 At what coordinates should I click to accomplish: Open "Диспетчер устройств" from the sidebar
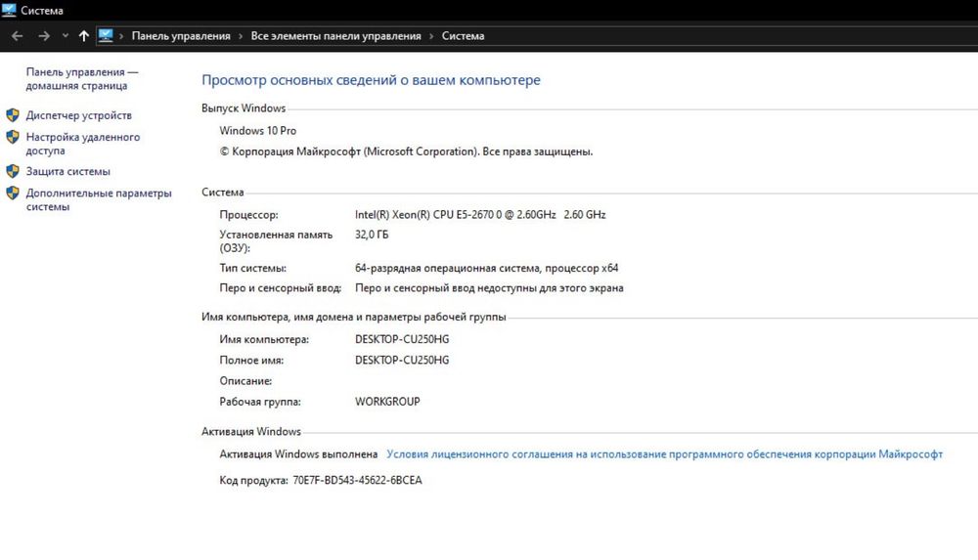click(78, 115)
